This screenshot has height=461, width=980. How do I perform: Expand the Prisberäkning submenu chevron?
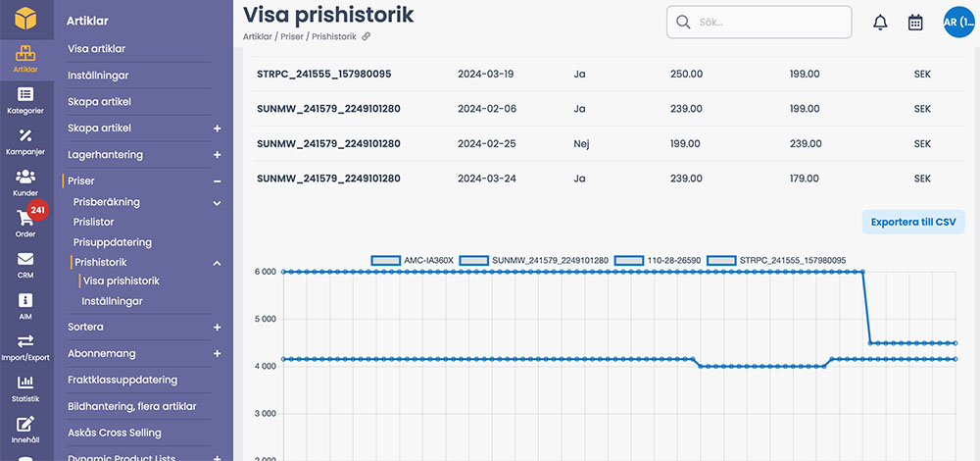tap(217, 202)
